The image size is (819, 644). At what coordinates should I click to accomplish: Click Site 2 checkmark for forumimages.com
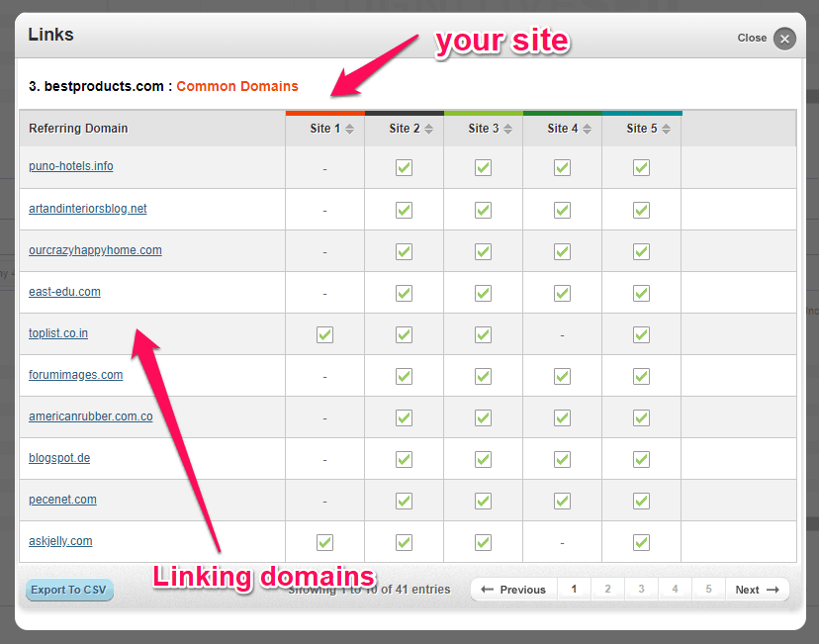404,377
